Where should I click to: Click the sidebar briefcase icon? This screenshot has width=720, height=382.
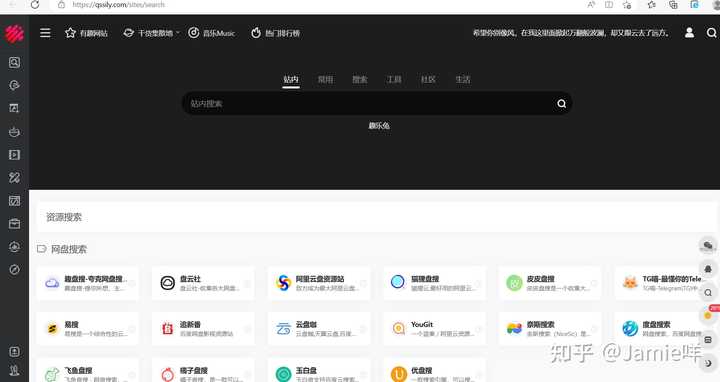click(14, 224)
